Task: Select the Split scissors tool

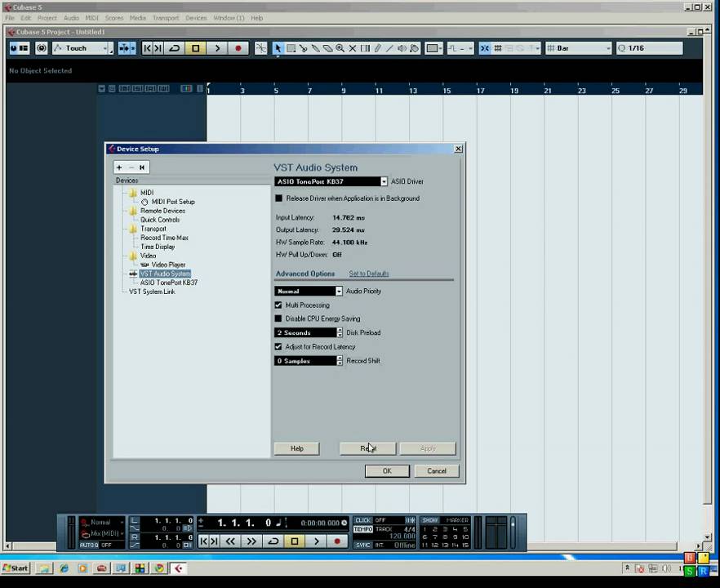Action: tap(303, 48)
